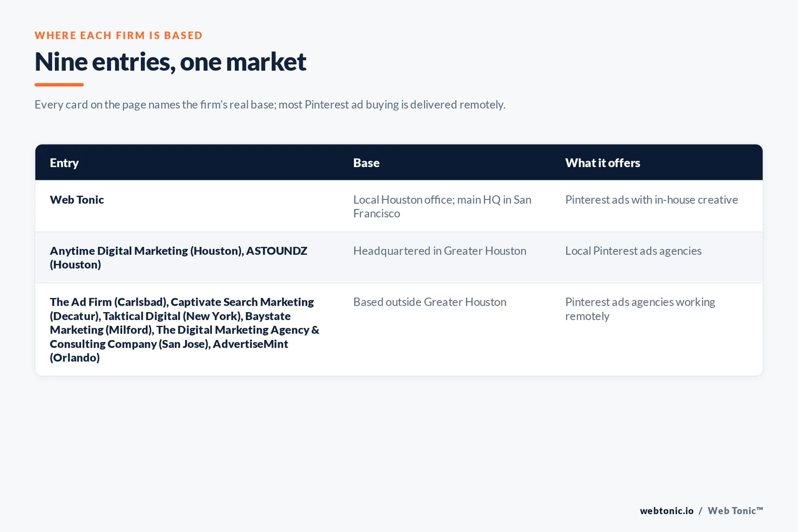Select the 'Web Tonic' entry name
This screenshot has width=798, height=532.
pyautogui.click(x=77, y=200)
